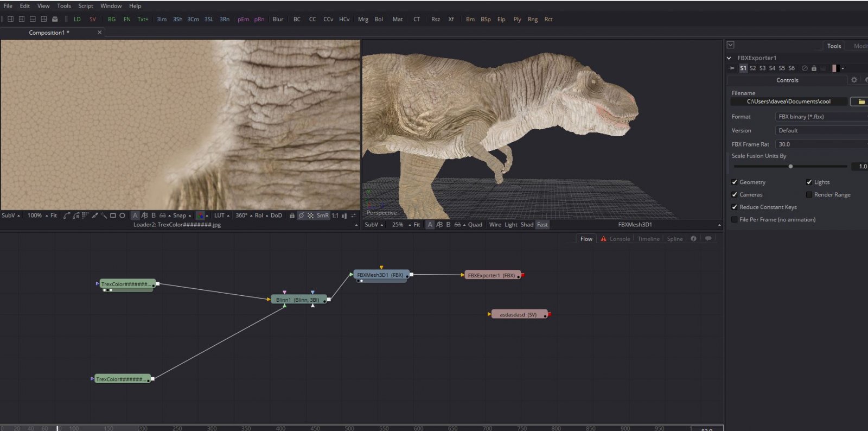Image resolution: width=868 pixels, height=431 pixels.
Task: Click the render/print icon in the toolbar
Action: [55, 19]
